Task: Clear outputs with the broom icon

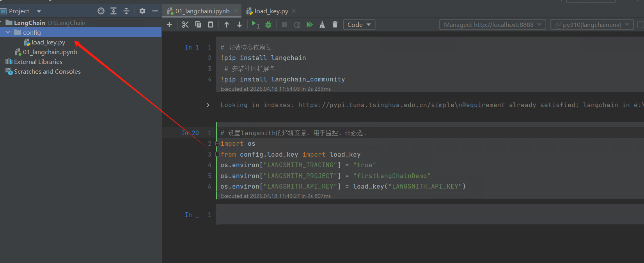Action: 322,25
